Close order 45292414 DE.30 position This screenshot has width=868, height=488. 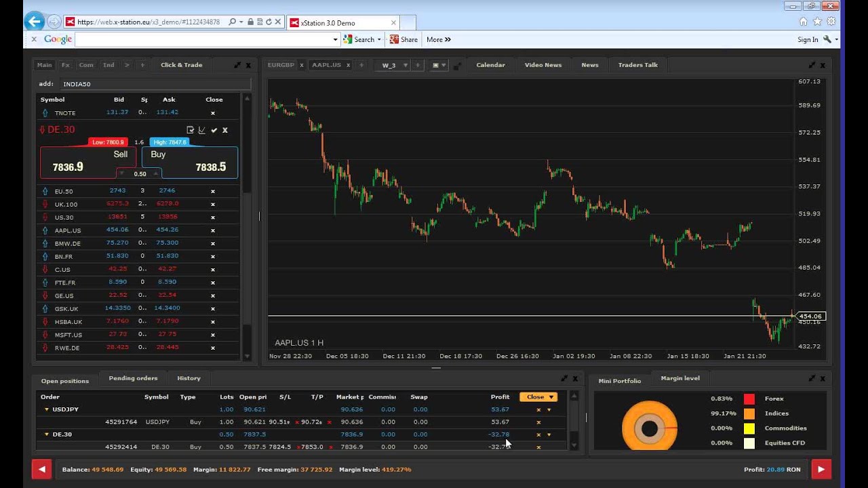(539, 447)
